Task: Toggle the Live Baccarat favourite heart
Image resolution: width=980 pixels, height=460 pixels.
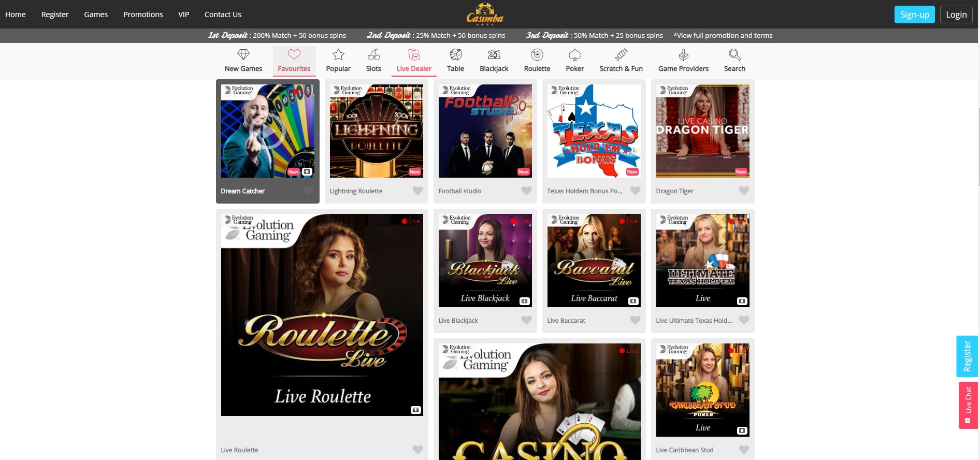Action: pos(635,320)
